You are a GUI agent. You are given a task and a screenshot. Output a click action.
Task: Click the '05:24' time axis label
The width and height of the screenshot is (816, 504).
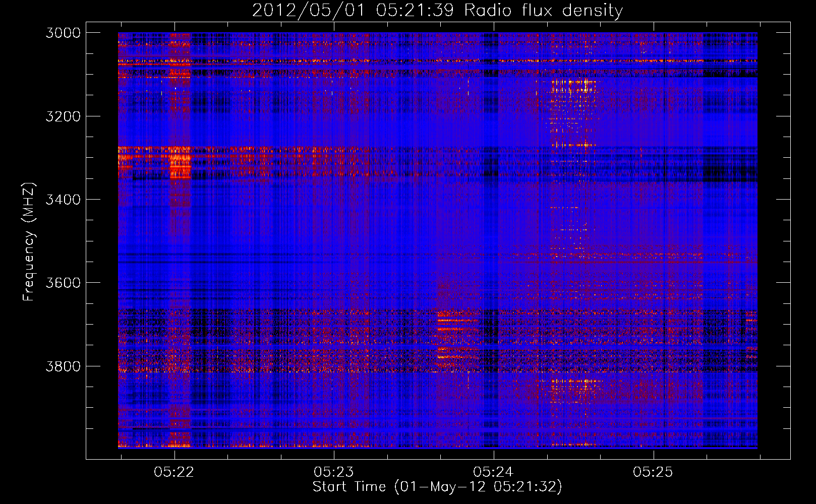coord(493,472)
